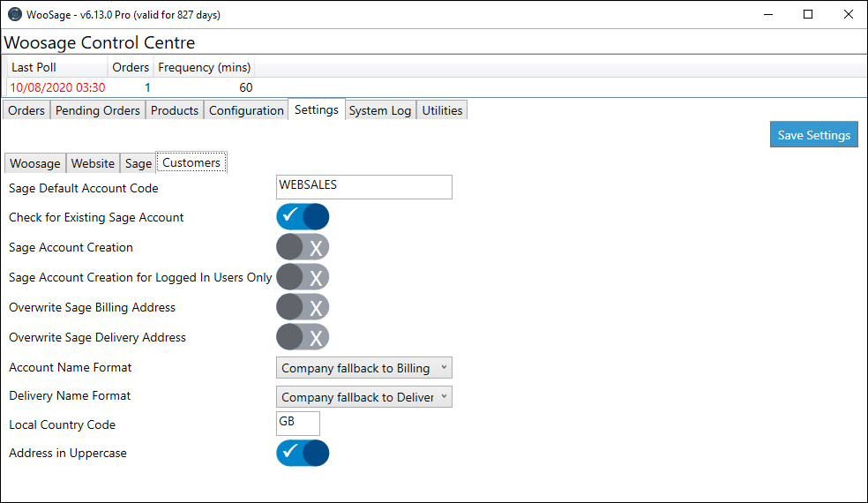Disable Address in Uppercase switch
This screenshot has width=868, height=503.
pyautogui.click(x=303, y=454)
